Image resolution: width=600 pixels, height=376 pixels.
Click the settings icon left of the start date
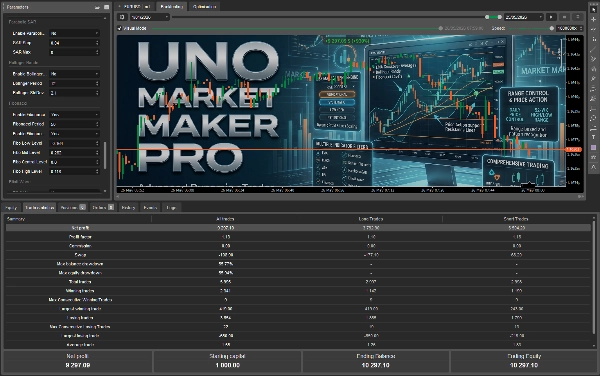click(122, 17)
